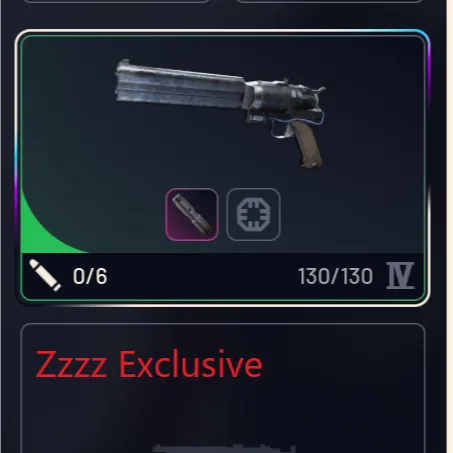
Task: Click the partially visible weapon silhouette at bottom
Action: point(224,448)
